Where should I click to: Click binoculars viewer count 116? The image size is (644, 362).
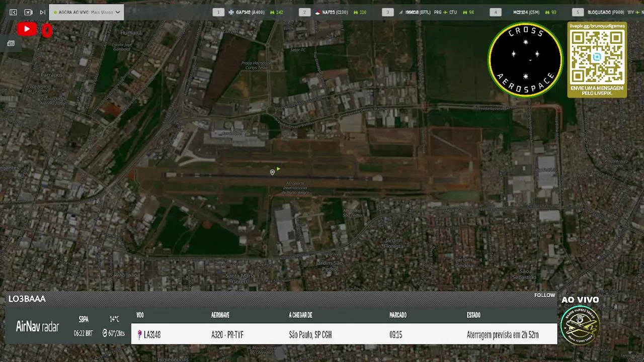(x=360, y=12)
